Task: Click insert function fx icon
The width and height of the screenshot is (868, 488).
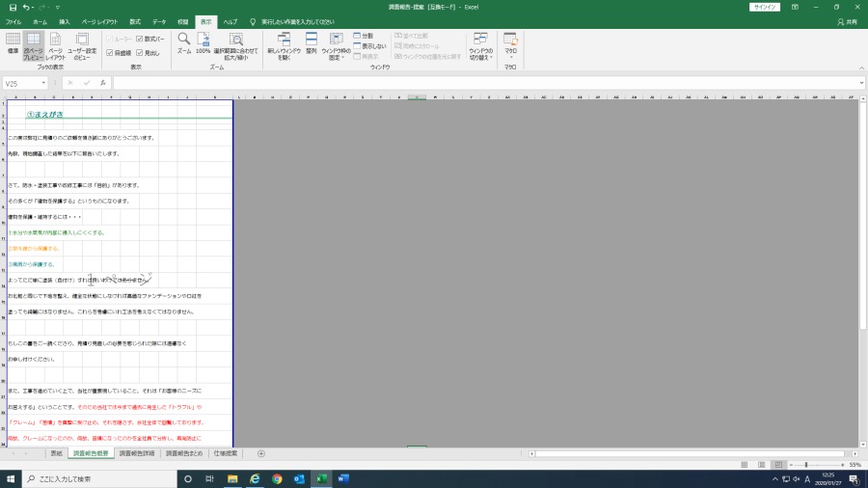Action: pos(103,83)
